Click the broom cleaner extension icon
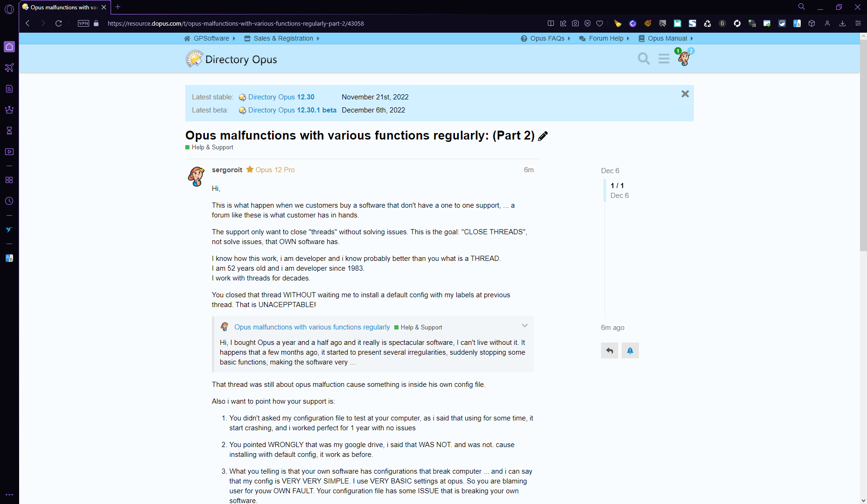 coord(618,23)
